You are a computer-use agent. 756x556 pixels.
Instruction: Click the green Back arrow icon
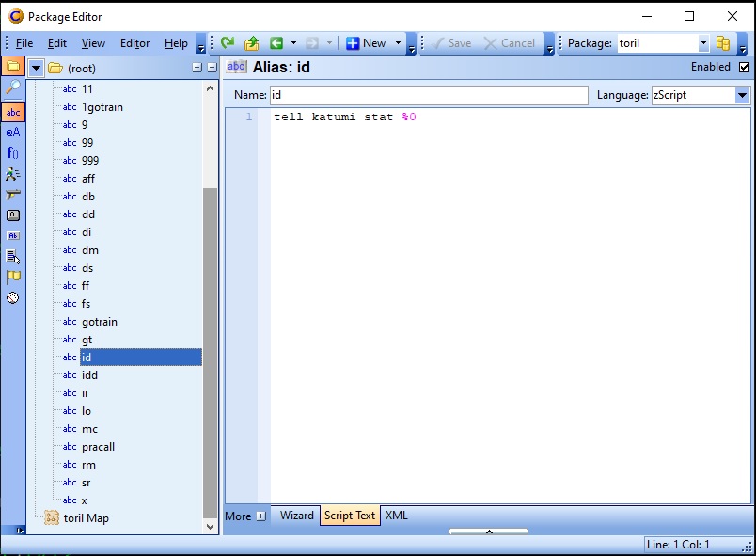[x=276, y=43]
